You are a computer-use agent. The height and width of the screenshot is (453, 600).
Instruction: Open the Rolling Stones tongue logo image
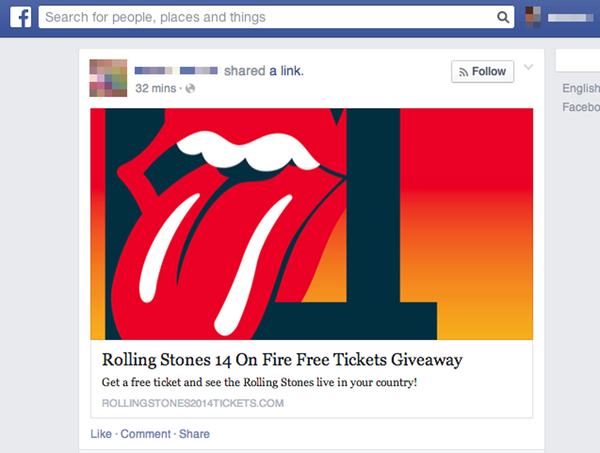coord(311,223)
